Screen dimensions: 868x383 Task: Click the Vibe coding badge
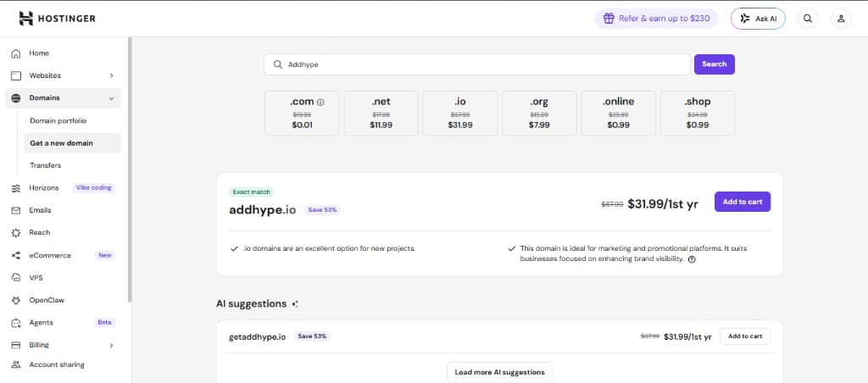click(93, 187)
